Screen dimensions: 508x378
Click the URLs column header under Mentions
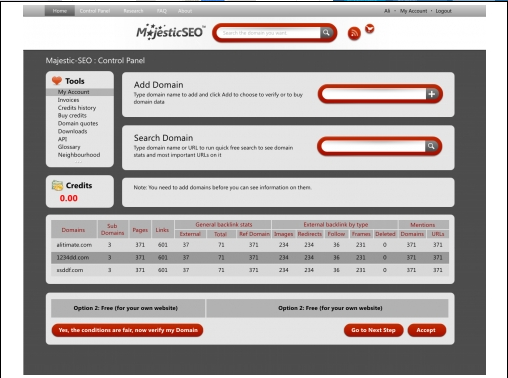[438, 234]
